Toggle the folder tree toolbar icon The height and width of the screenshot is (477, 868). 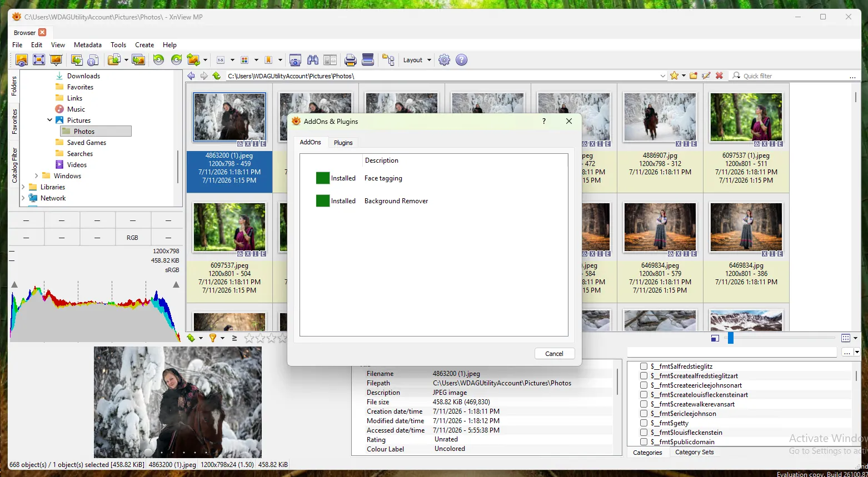[388, 60]
